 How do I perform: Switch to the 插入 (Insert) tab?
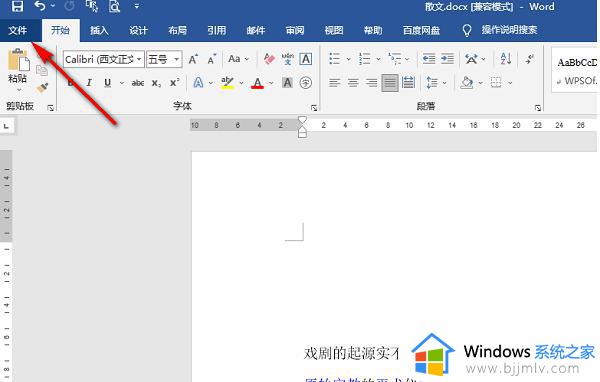[99, 30]
